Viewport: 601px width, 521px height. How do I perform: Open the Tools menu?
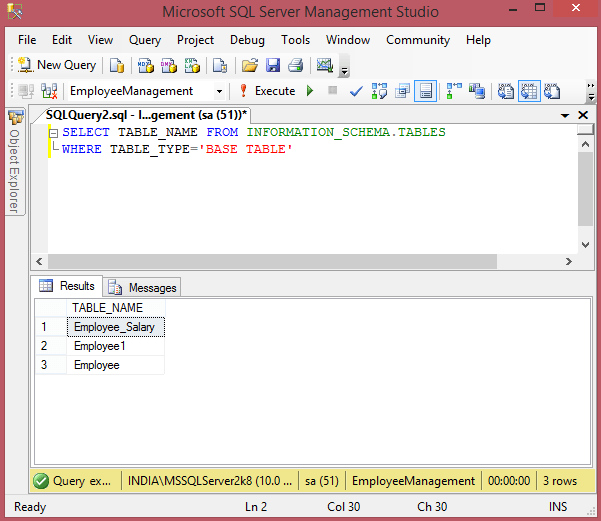pos(296,40)
